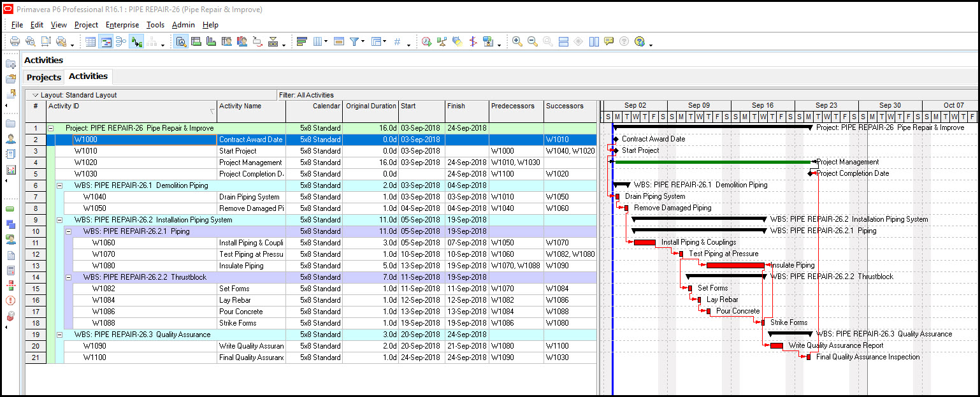
Task: Click the Schedule icon with clock
Action: (x=426, y=41)
